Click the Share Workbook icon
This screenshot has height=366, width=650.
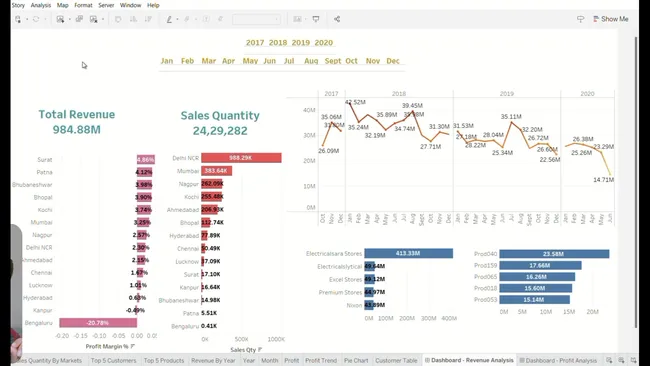pos(337,19)
